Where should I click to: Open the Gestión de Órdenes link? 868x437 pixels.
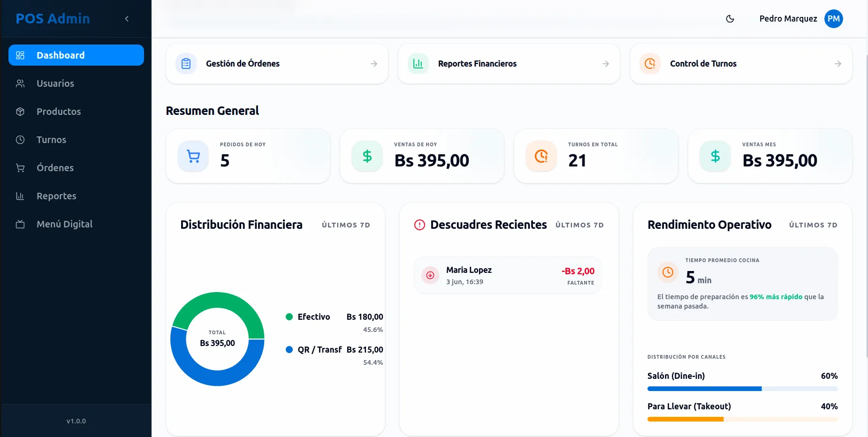[277, 64]
